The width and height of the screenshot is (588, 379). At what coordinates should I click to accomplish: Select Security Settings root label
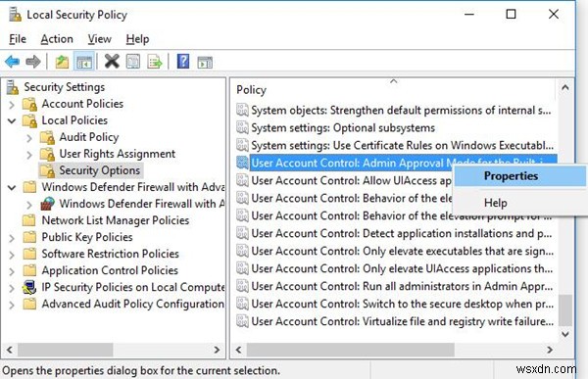click(64, 87)
